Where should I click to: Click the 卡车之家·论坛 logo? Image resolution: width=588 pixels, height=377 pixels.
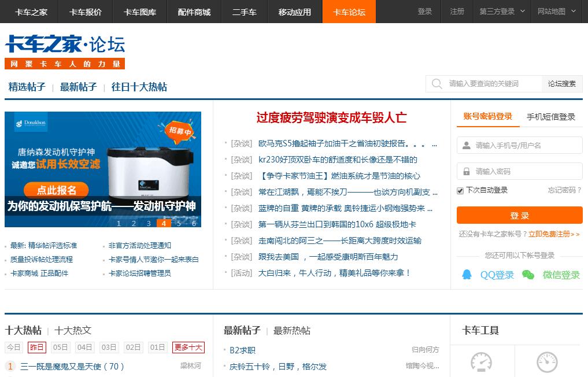[x=65, y=45]
